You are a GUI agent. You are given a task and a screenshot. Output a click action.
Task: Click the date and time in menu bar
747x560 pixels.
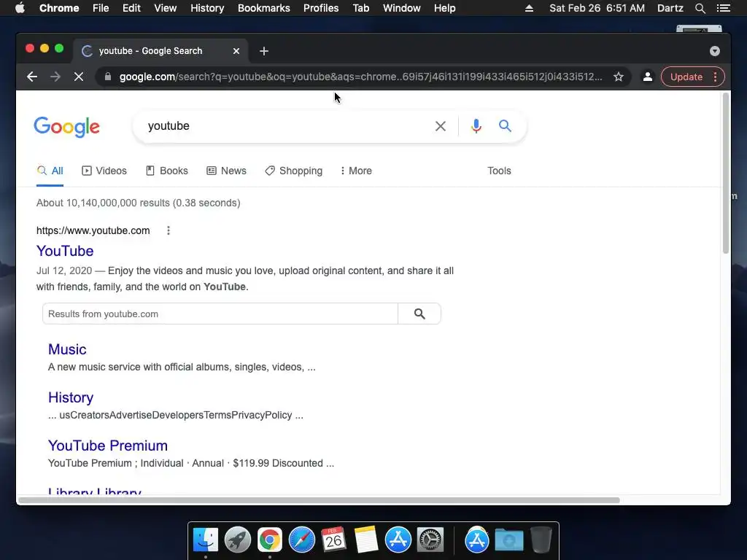pyautogui.click(x=597, y=8)
